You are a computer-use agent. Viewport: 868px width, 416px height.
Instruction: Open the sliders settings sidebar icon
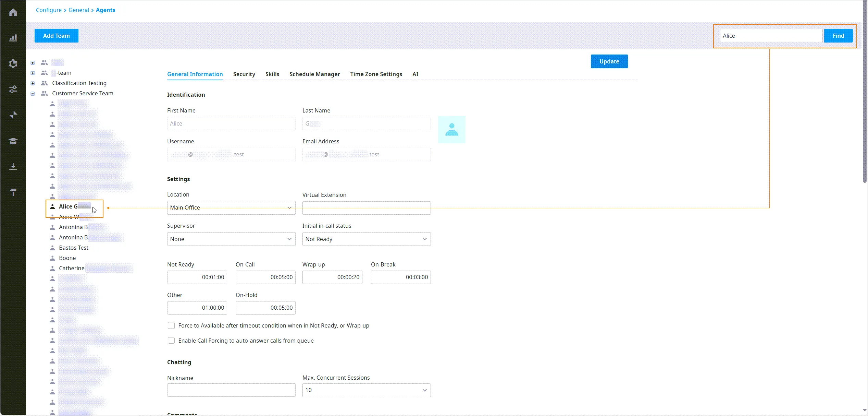[13, 89]
